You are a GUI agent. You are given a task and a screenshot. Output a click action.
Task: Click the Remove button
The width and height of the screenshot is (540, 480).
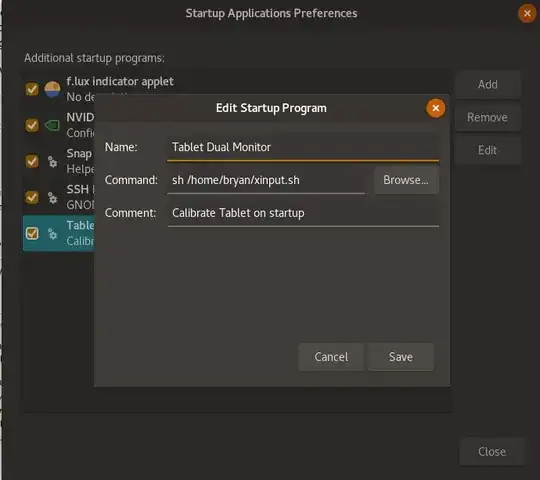(488, 117)
